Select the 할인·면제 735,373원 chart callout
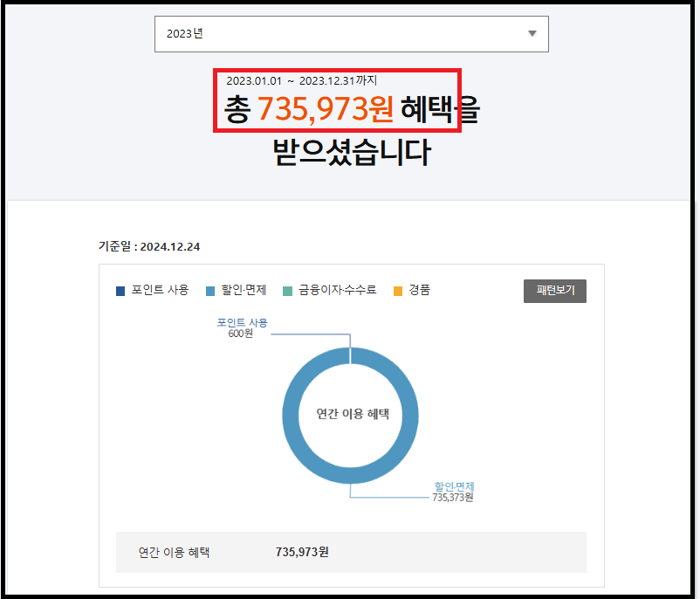Screen dimensions: 700x599 click(454, 492)
